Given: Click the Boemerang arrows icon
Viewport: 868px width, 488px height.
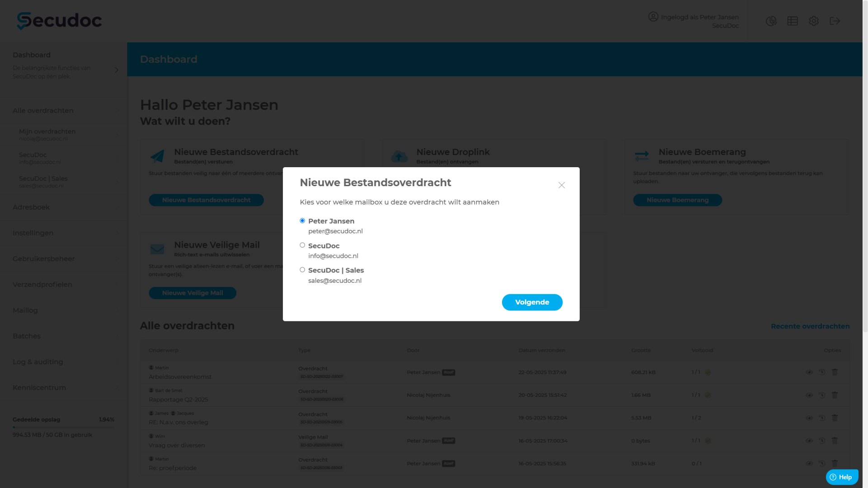Looking at the screenshot, I should click(x=642, y=156).
